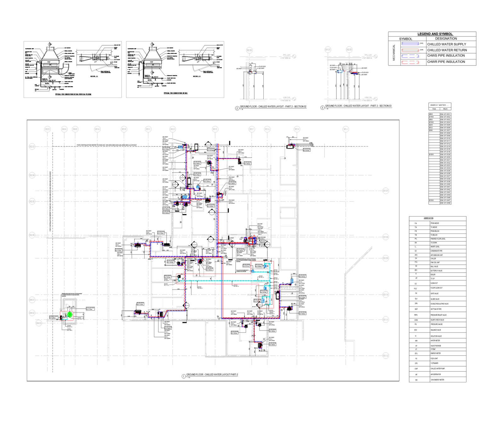Select the green equipment symbol in the plan
This screenshot has width=504, height=445.
pos(70,314)
